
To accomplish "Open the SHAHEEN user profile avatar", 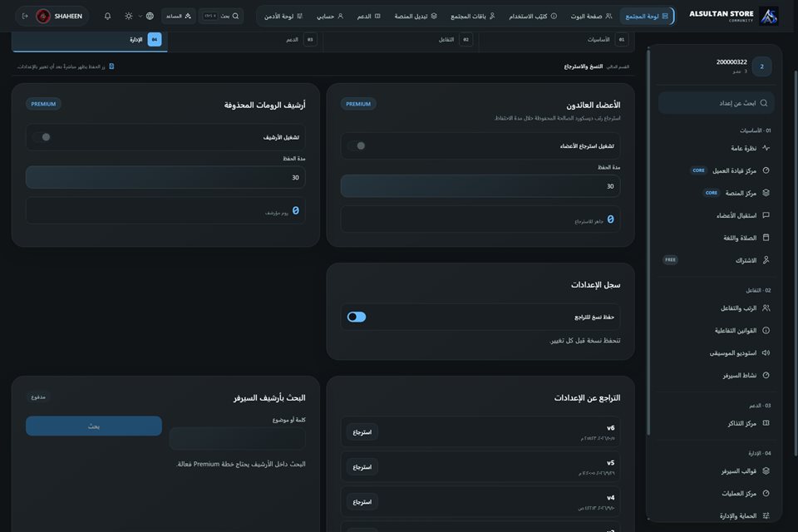I will [43, 17].
